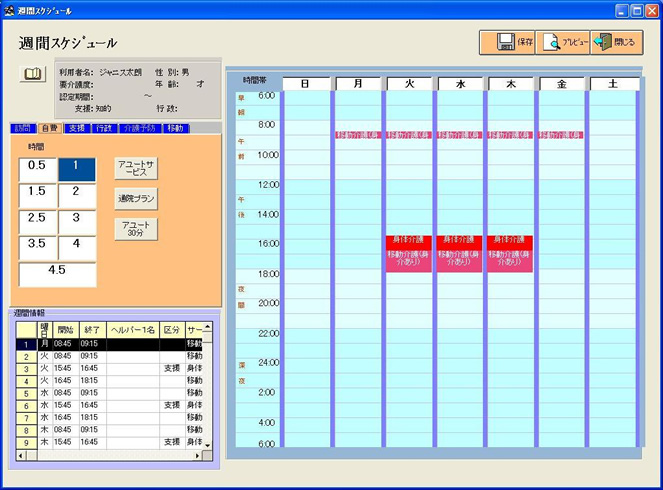Click the 保存 save floppy disk button
The height and width of the screenshot is (490, 663).
507,43
